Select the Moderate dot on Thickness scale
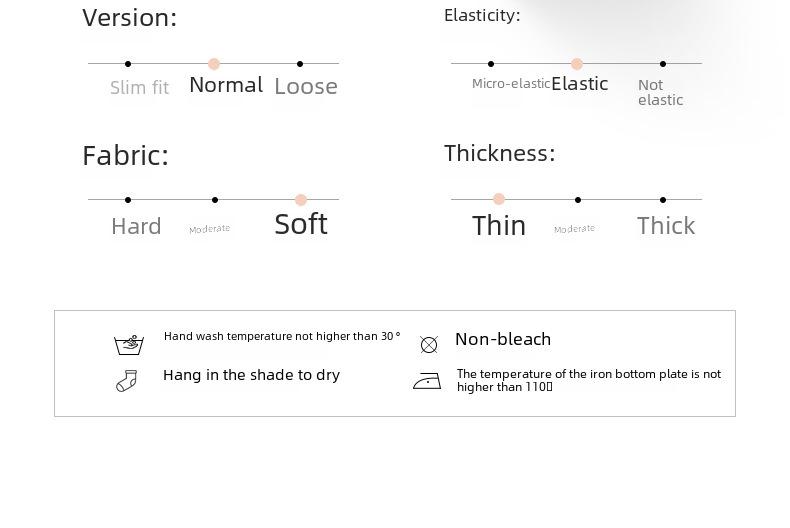The image size is (790, 528). (x=578, y=200)
